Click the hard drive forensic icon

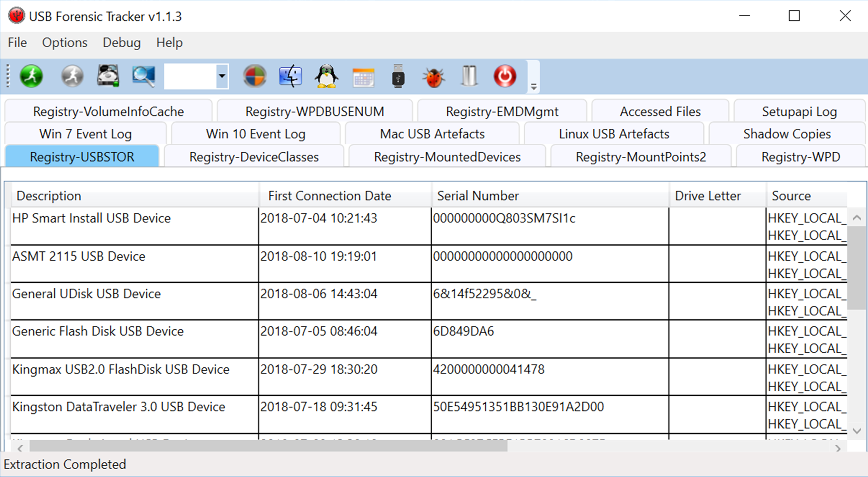[x=109, y=77]
